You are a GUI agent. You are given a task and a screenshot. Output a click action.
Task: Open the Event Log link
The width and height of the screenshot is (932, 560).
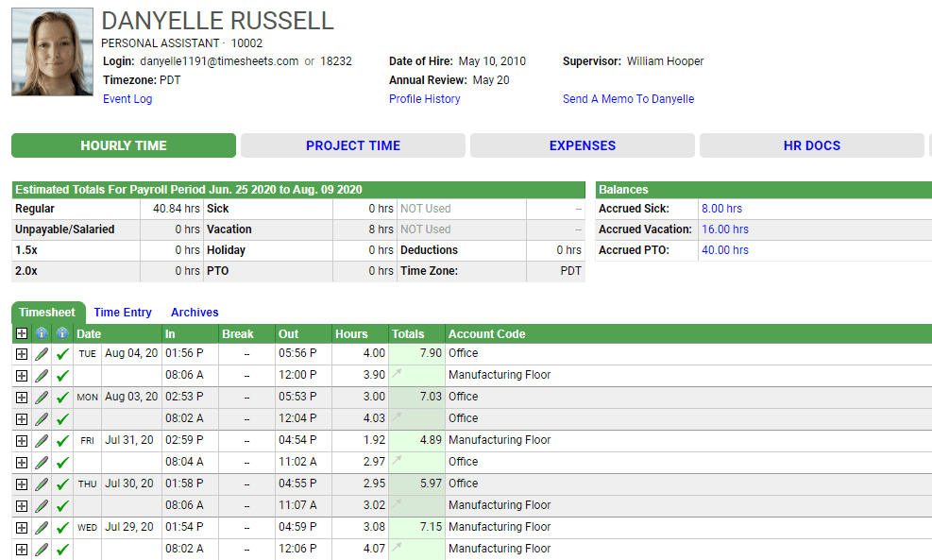click(x=127, y=99)
